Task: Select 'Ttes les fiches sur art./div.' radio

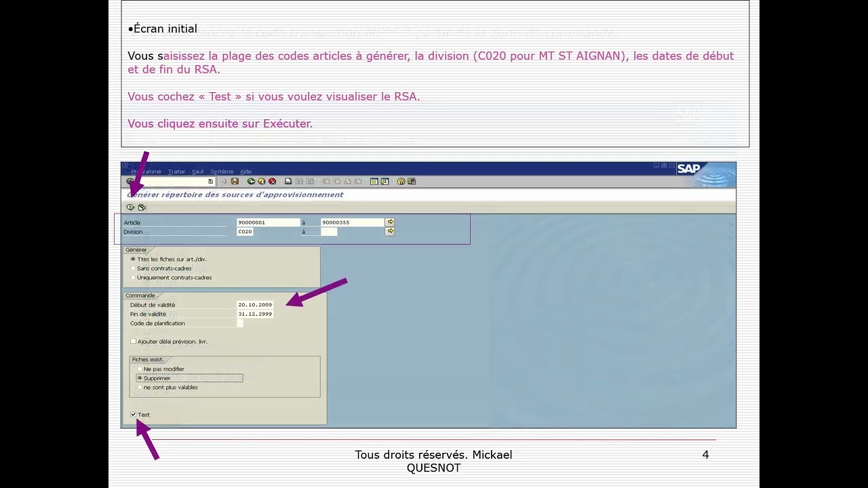Action: click(x=133, y=259)
